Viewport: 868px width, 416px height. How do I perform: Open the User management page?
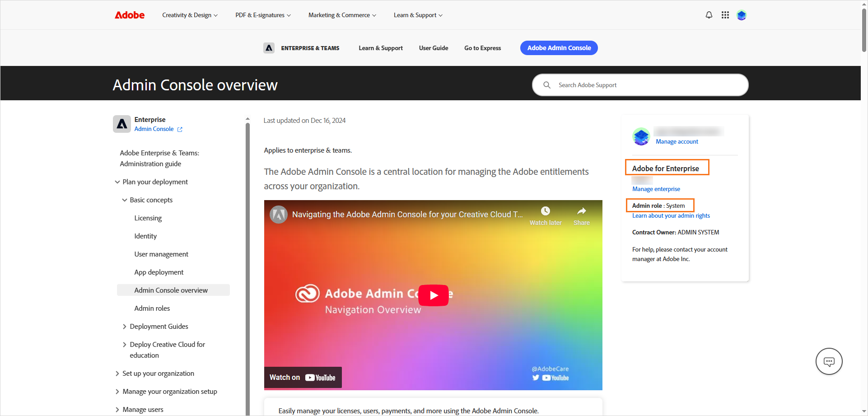pos(161,254)
